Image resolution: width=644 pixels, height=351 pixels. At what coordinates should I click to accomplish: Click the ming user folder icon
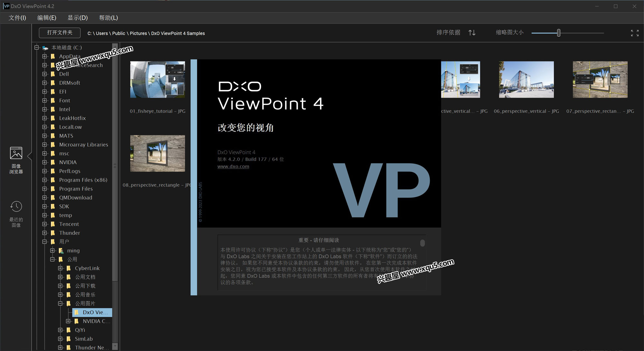[61, 250]
